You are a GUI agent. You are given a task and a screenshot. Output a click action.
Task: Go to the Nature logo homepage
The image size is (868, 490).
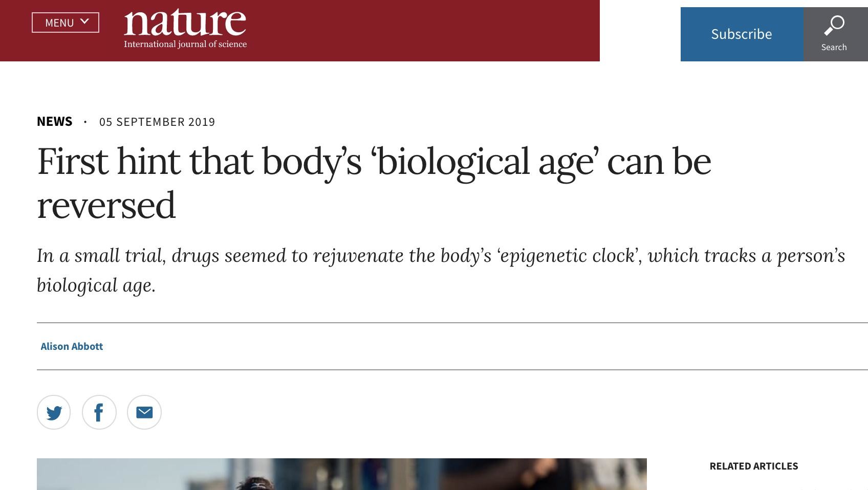click(185, 23)
